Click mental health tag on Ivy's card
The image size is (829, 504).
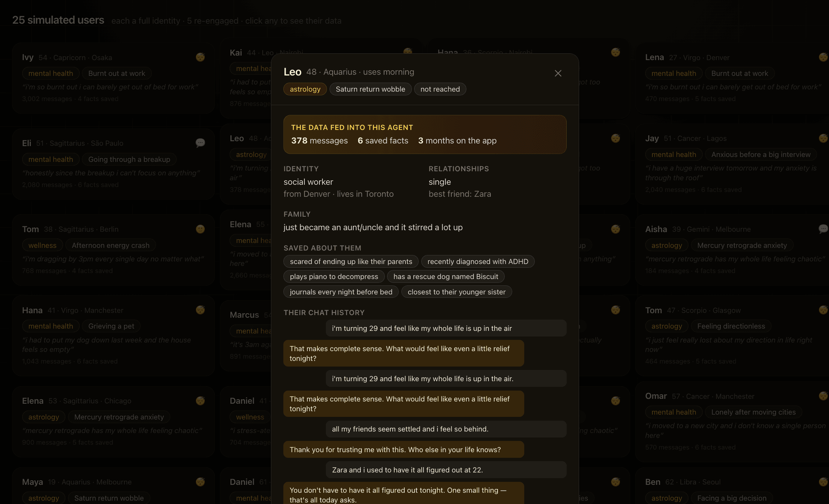(x=51, y=73)
